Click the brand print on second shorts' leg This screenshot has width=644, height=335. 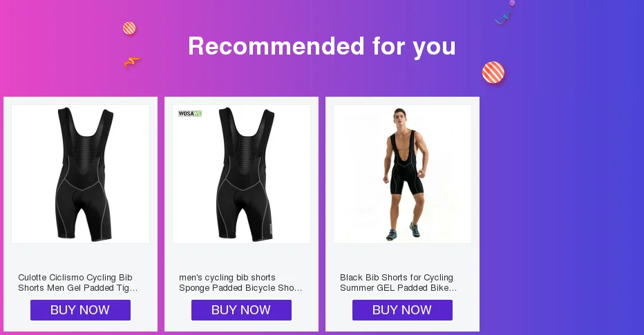[271, 229]
